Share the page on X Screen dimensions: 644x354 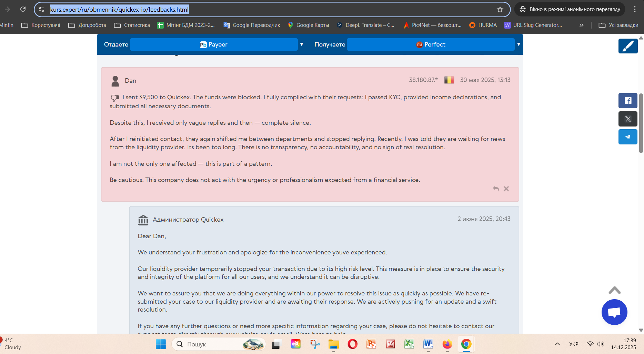pos(628,119)
